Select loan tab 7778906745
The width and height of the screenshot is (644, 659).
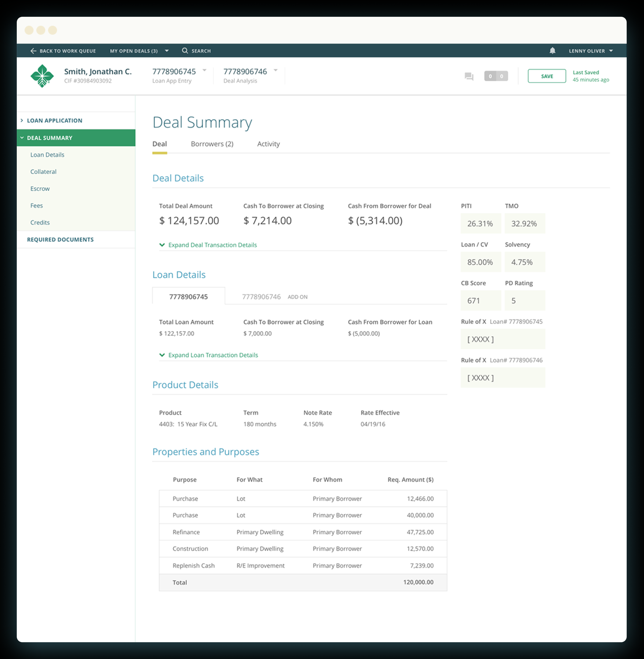coord(188,296)
